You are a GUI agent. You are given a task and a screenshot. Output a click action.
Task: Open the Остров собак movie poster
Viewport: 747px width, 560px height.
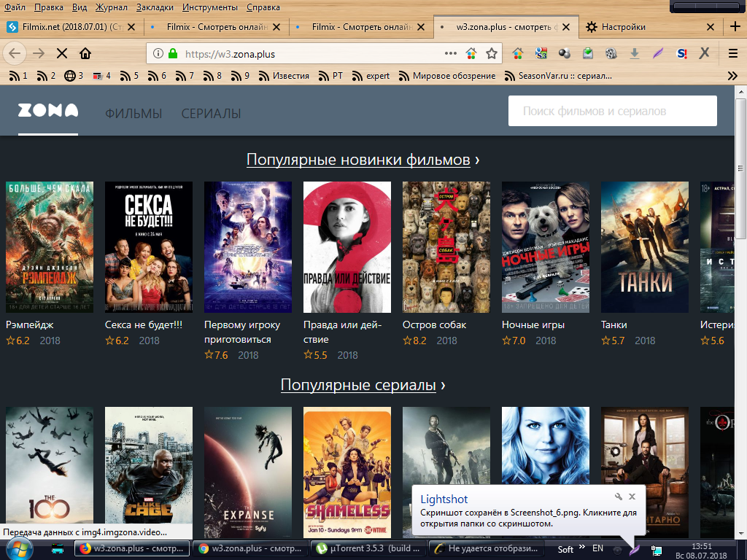point(446,247)
